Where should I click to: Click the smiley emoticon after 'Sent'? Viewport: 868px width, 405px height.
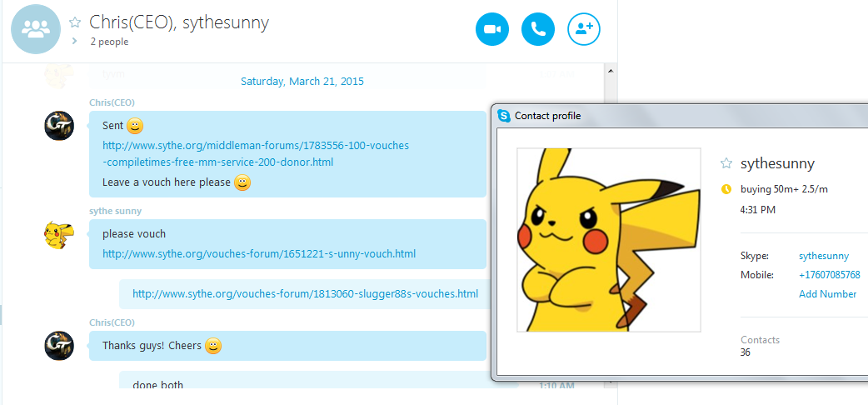pos(135,127)
